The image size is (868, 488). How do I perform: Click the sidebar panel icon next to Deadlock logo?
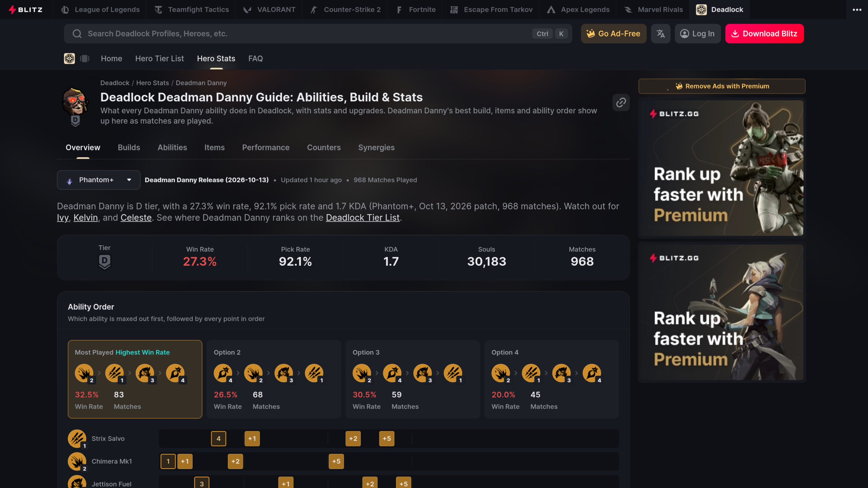point(85,59)
